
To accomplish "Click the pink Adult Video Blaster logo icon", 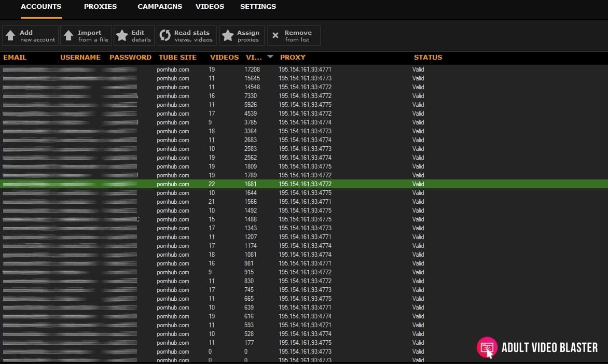I will pyautogui.click(x=487, y=346).
